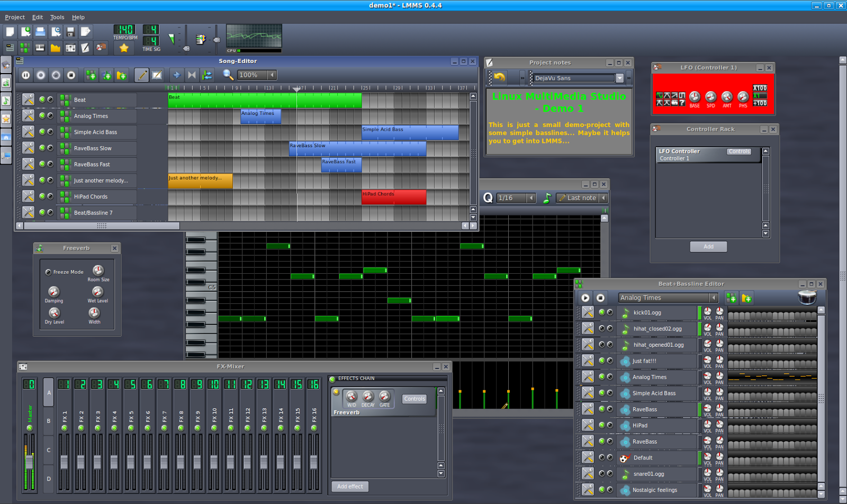Mute the kick01.ogg track
Image resolution: width=847 pixels, height=504 pixels.
pos(602,312)
